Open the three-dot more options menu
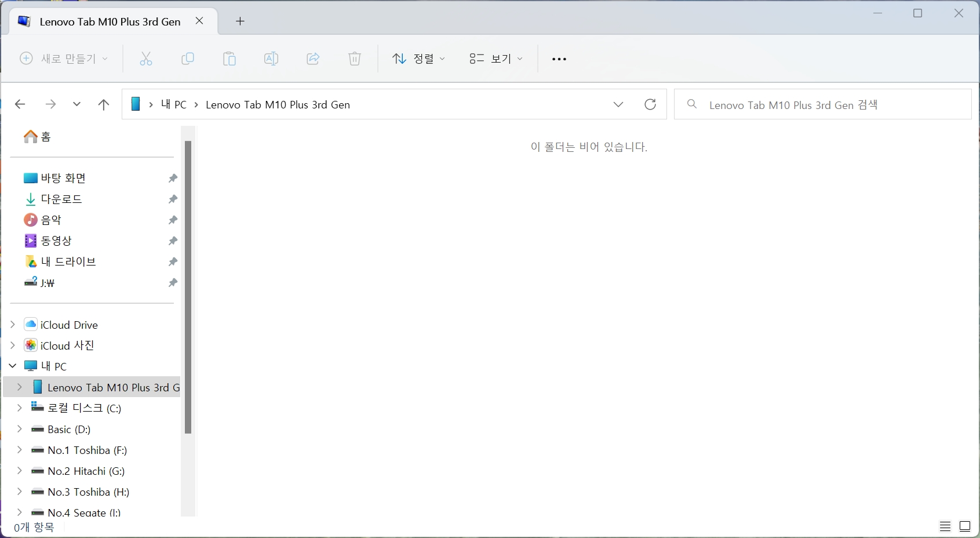The height and width of the screenshot is (538, 980). (559, 59)
